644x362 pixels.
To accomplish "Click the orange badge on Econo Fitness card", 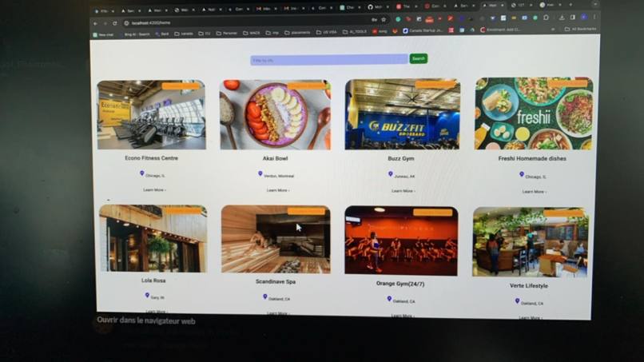I will pyautogui.click(x=181, y=86).
